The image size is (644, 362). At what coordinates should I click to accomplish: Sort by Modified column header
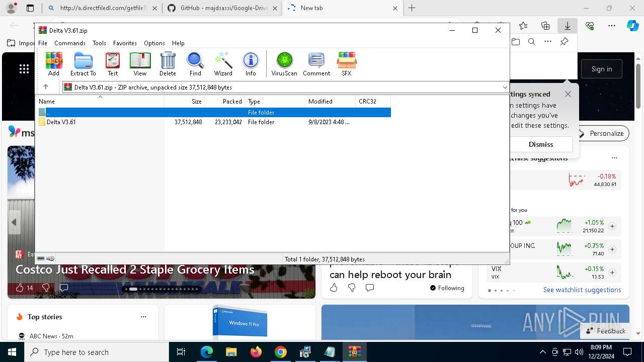[331, 102]
